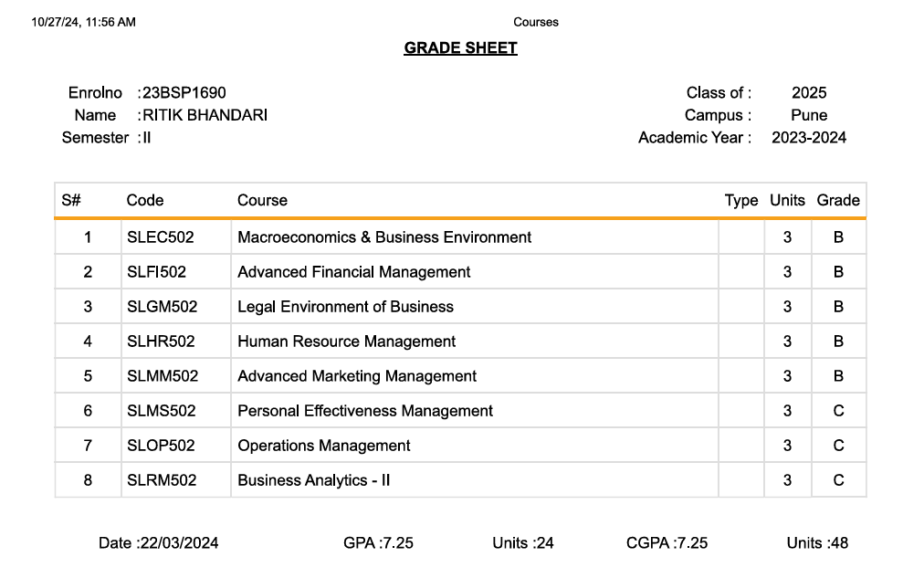Select enrolment number 23BSP1690
The width and height of the screenshot is (924, 578).
click(184, 93)
